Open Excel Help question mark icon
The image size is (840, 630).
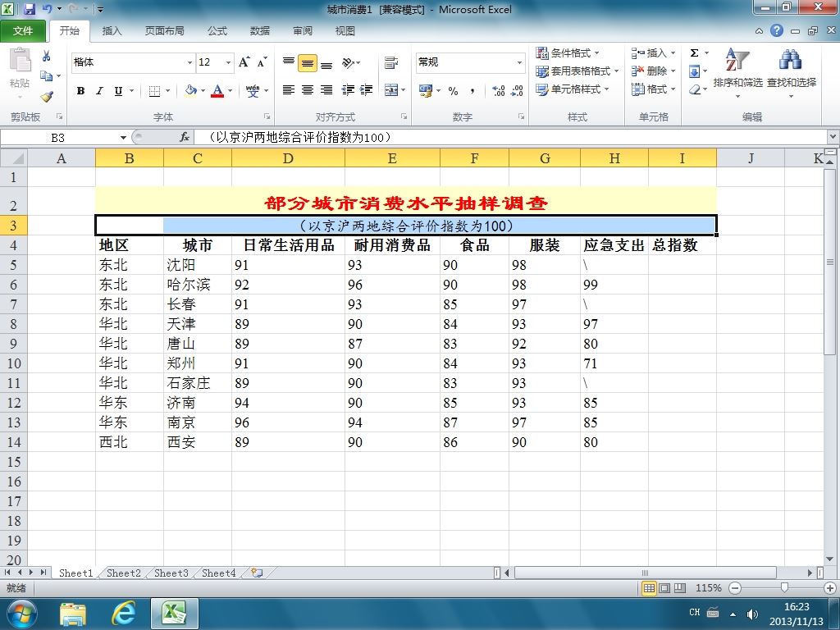[x=777, y=30]
